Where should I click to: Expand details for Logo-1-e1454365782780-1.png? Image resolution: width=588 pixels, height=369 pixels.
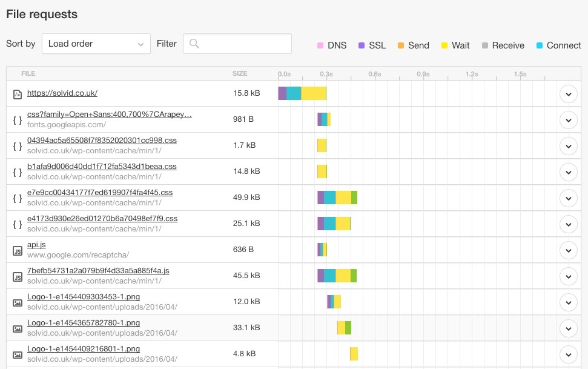[569, 329]
